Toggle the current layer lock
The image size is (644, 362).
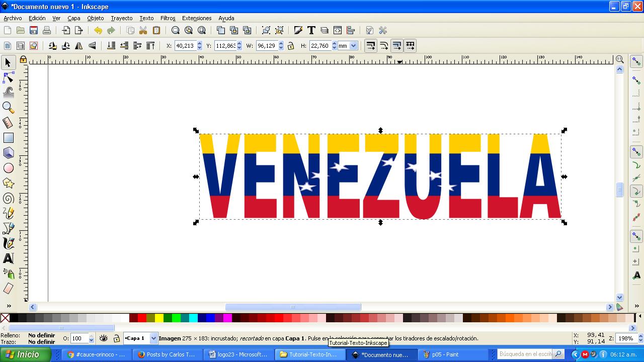click(x=117, y=338)
